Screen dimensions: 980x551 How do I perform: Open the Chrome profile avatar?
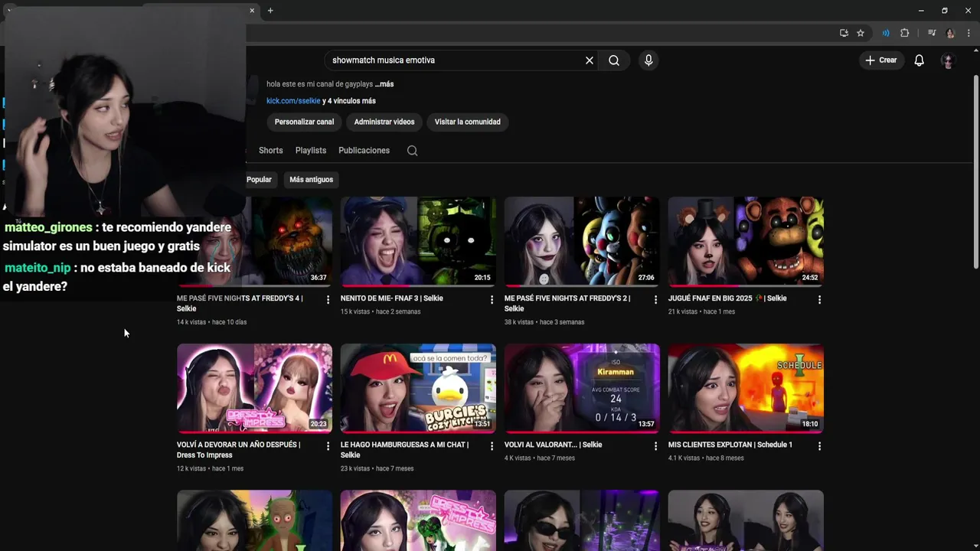click(951, 33)
